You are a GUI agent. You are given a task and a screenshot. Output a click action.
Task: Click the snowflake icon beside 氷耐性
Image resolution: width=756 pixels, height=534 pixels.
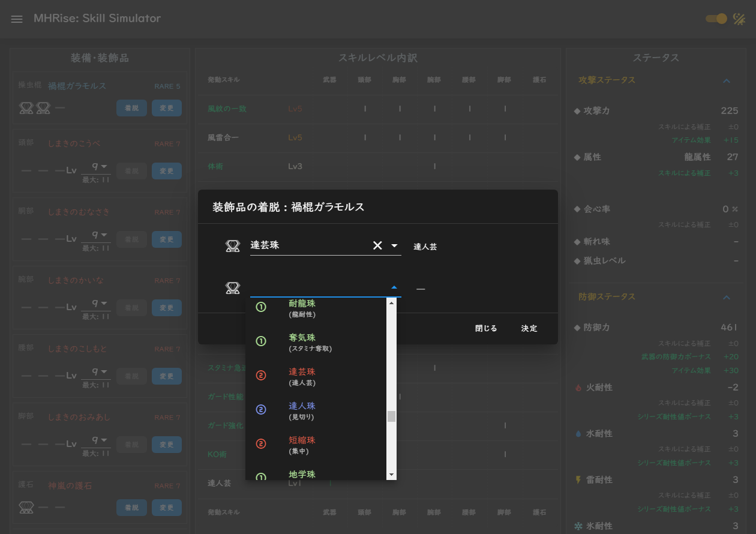click(577, 525)
